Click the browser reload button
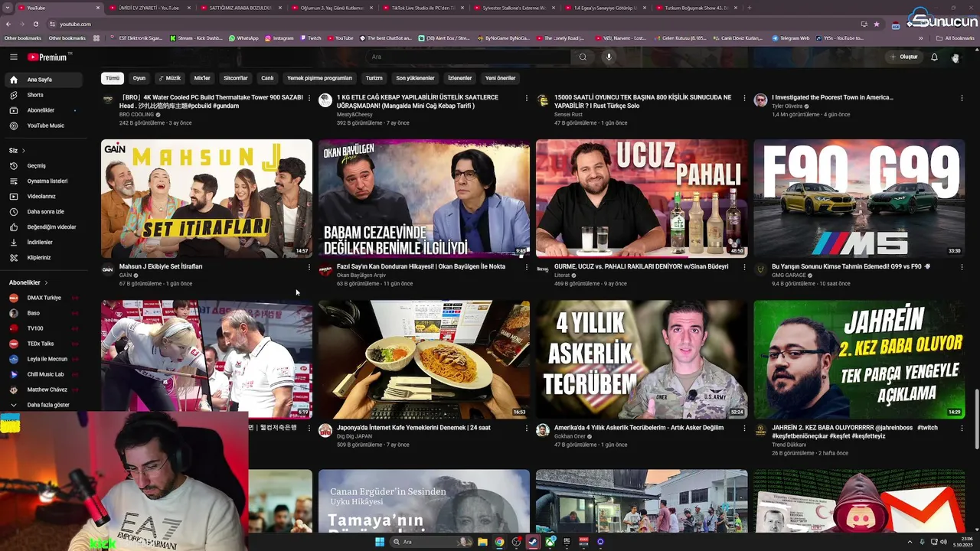 [x=35, y=24]
